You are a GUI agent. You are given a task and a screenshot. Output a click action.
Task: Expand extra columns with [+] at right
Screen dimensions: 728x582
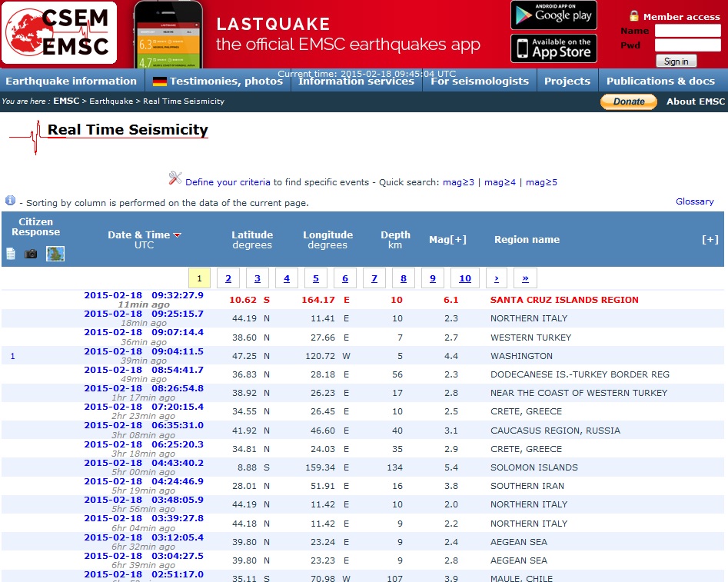pos(710,240)
